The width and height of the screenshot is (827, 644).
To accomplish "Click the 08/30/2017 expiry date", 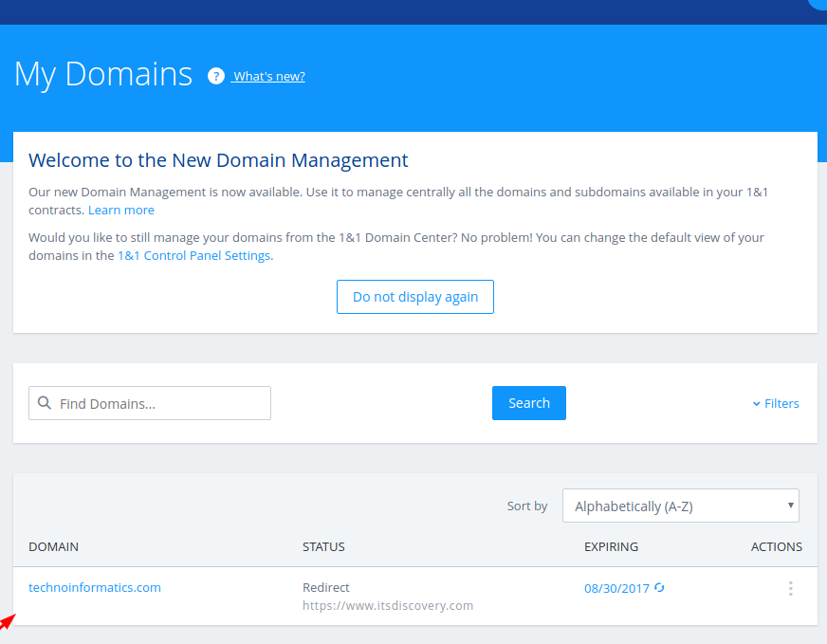I will click(616, 589).
